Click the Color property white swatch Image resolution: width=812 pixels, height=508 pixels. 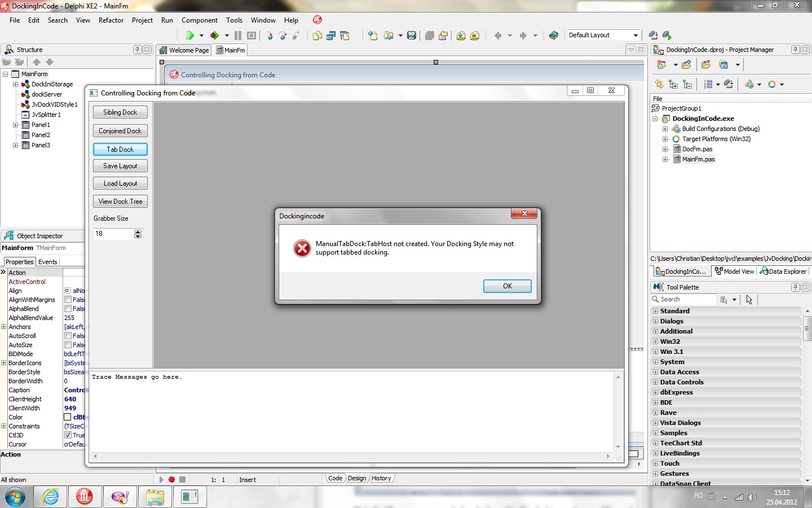(x=68, y=417)
